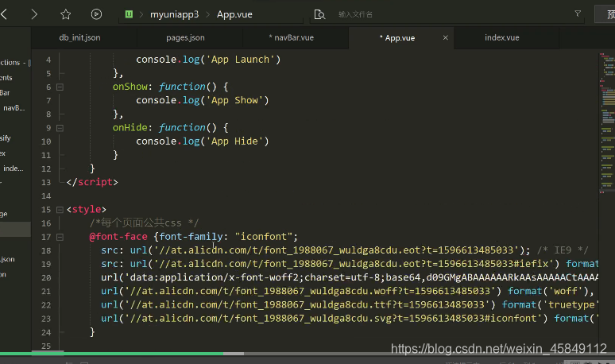Switch to the index.vue tab
This screenshot has width=615, height=364.
tap(501, 37)
